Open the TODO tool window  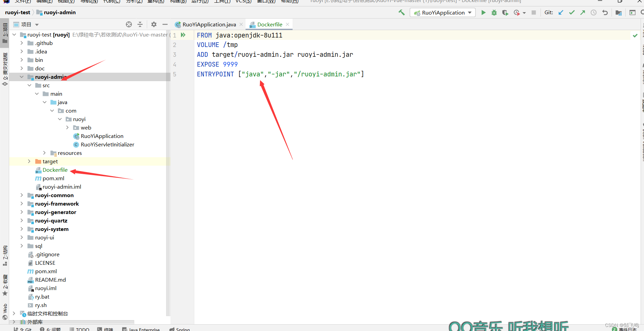click(x=79, y=329)
